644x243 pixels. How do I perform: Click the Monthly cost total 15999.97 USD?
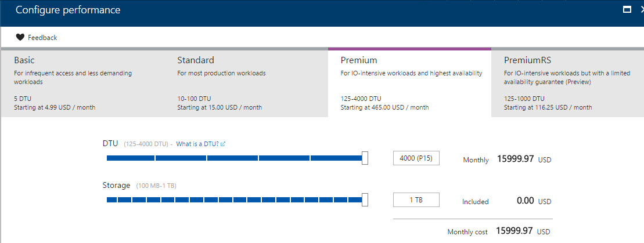(515, 231)
